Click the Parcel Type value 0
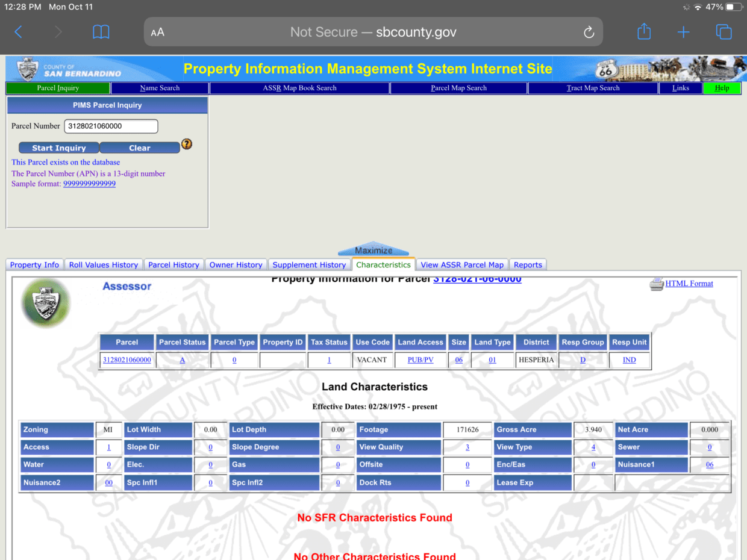The width and height of the screenshot is (747, 560). pyautogui.click(x=234, y=360)
